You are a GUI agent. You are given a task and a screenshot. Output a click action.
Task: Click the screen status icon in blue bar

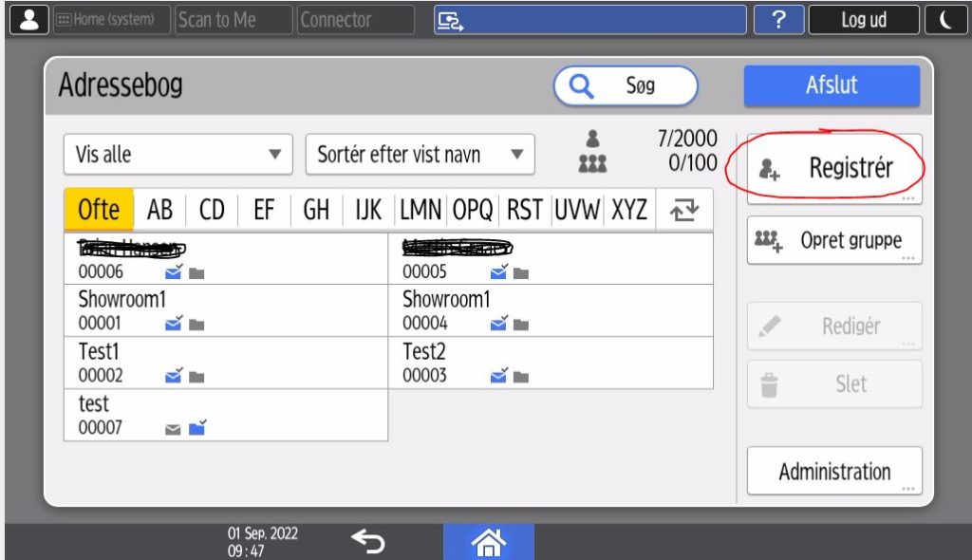pos(448,20)
